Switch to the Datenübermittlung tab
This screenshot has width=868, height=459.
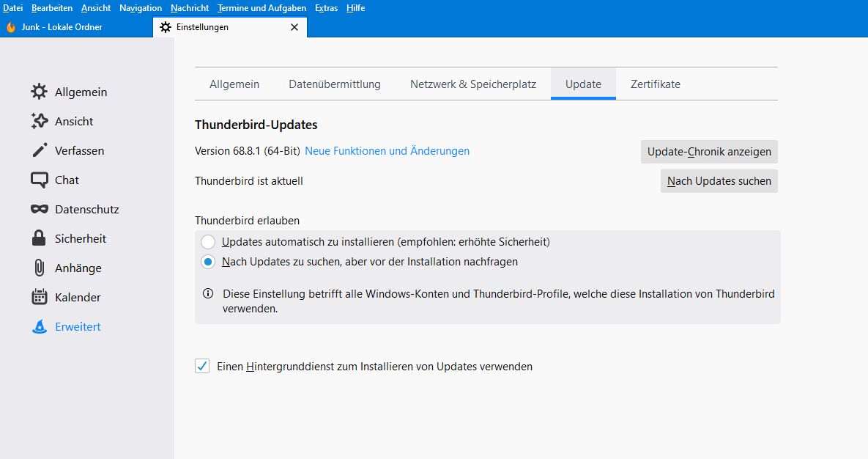click(x=334, y=84)
